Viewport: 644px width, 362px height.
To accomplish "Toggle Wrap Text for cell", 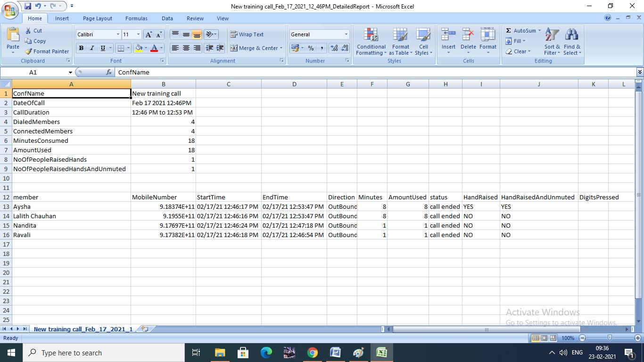I will (x=247, y=34).
